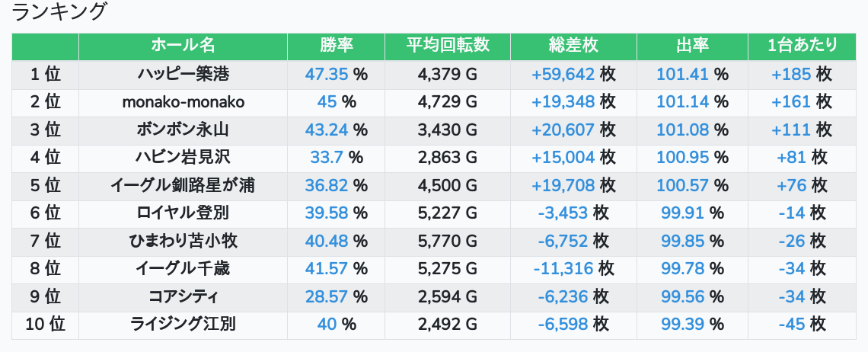Click the ランキング section heading

click(x=61, y=12)
